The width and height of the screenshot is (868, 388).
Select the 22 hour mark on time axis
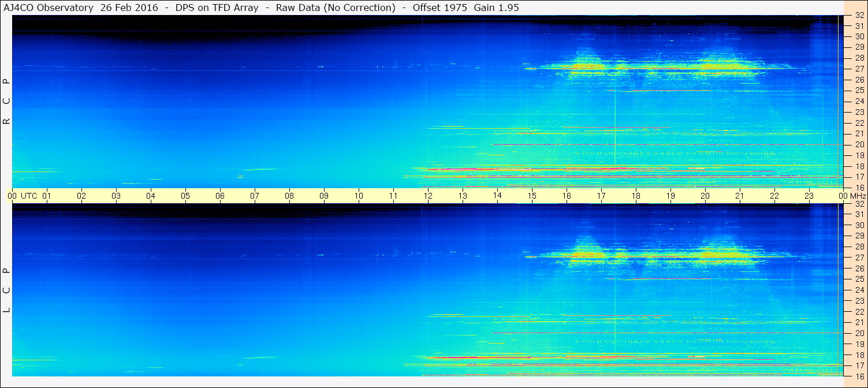774,196
